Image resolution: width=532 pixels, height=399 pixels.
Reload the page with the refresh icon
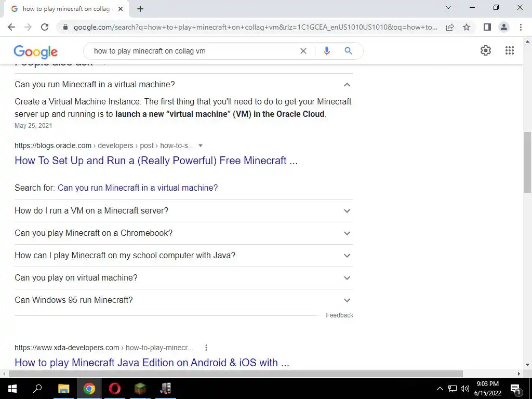coord(45,27)
